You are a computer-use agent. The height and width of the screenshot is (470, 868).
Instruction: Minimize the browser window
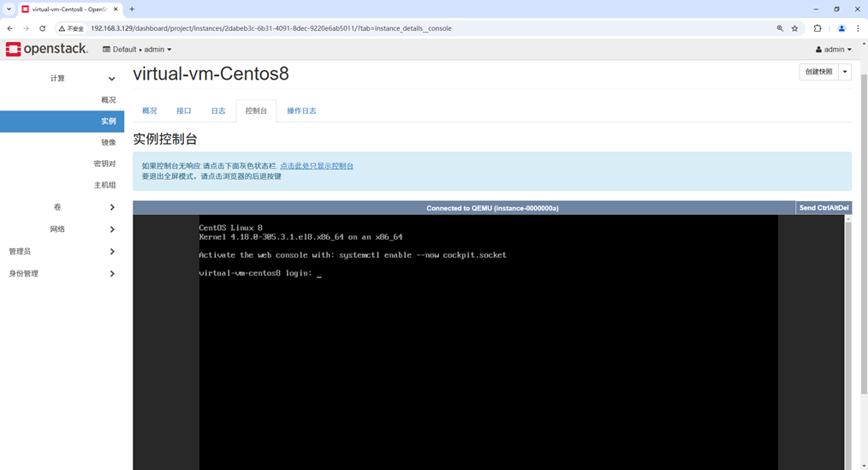pyautogui.click(x=816, y=9)
